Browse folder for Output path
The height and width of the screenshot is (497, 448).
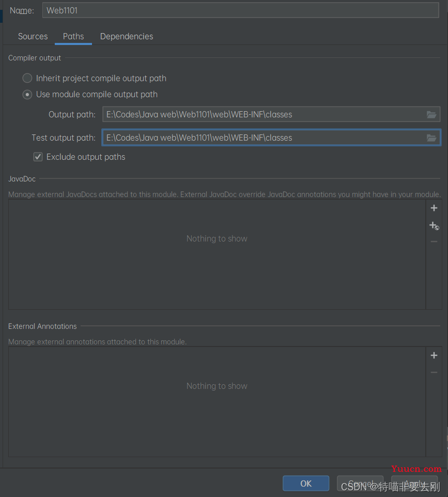point(431,115)
